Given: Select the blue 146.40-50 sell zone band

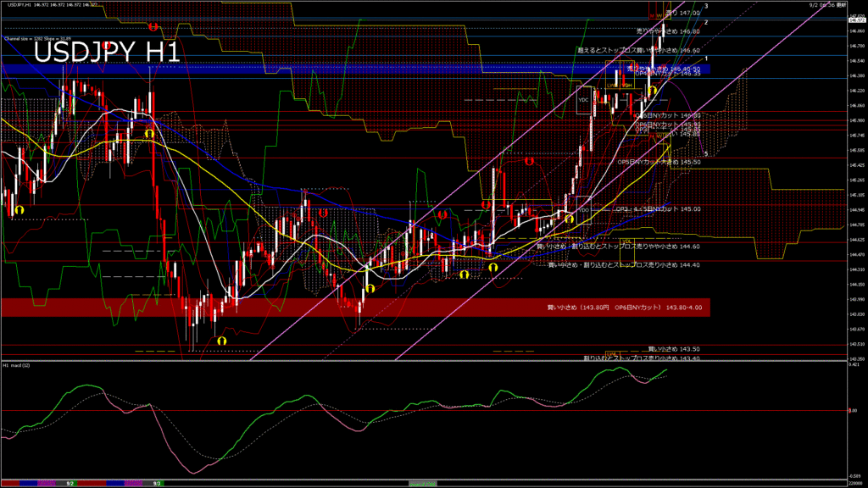Looking at the screenshot, I should tap(354, 69).
